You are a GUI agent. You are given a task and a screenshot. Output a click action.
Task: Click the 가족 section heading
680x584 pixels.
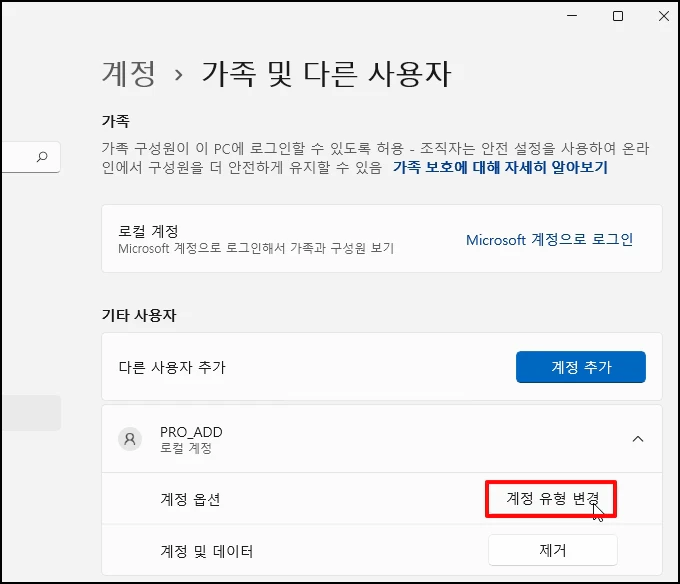(116, 121)
